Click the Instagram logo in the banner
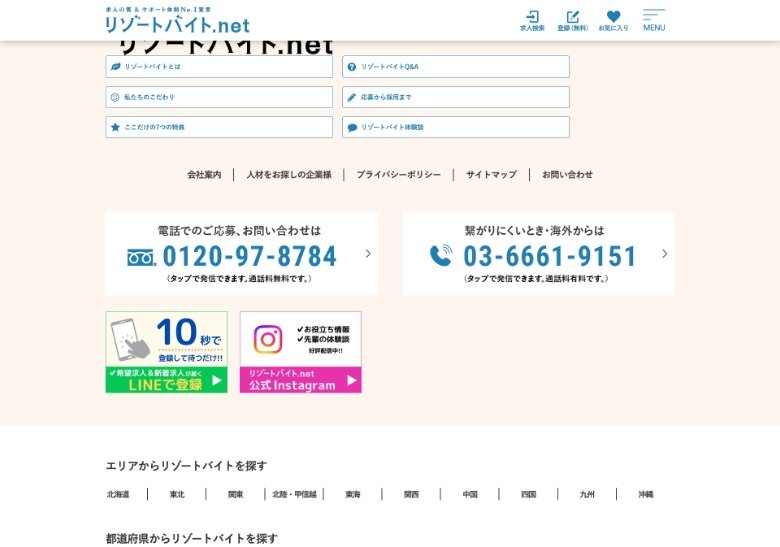The height and width of the screenshot is (547, 780). coord(268,339)
